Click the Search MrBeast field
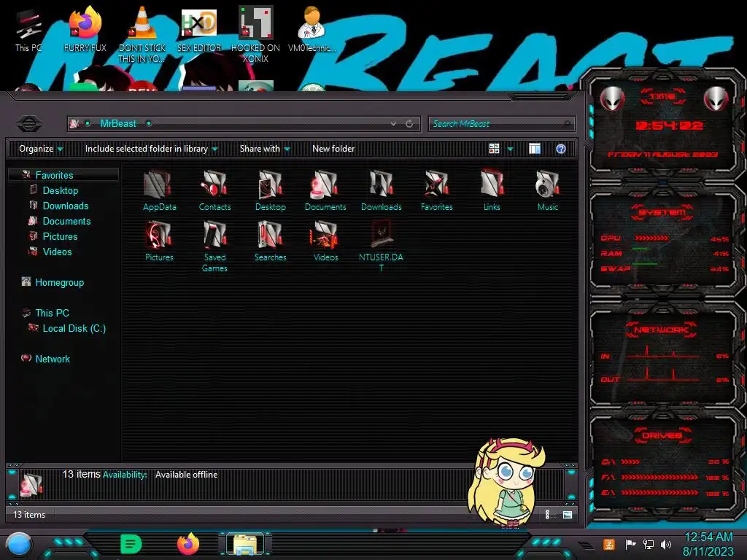The image size is (747, 560). click(x=501, y=124)
